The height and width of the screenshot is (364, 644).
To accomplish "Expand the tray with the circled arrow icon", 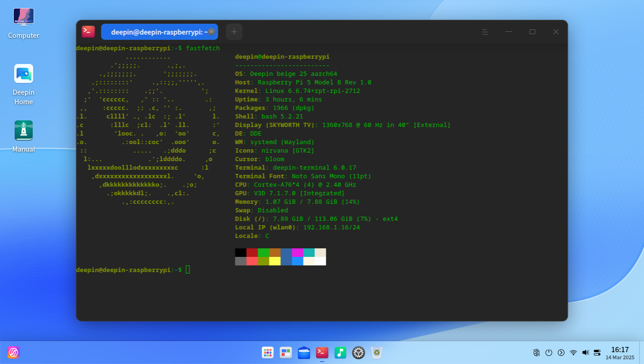I will point(561,353).
